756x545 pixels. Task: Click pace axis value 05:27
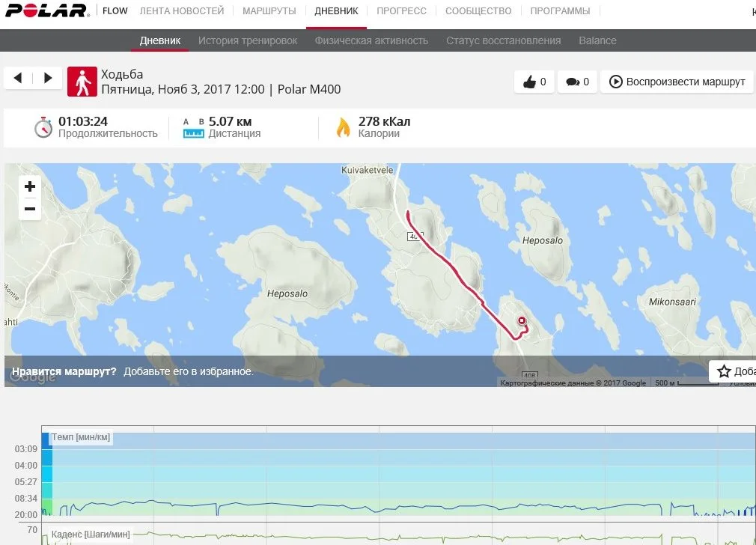26,482
